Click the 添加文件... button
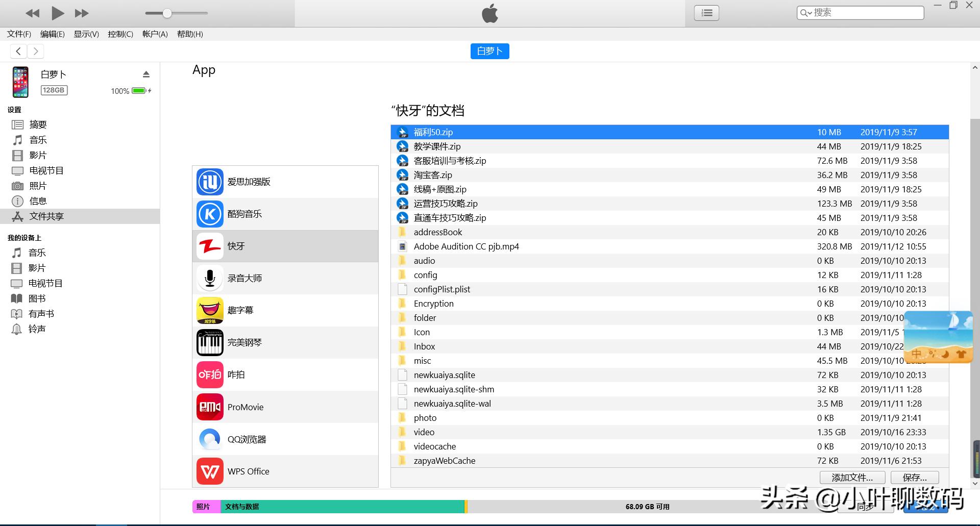This screenshot has height=526, width=980. [x=852, y=478]
